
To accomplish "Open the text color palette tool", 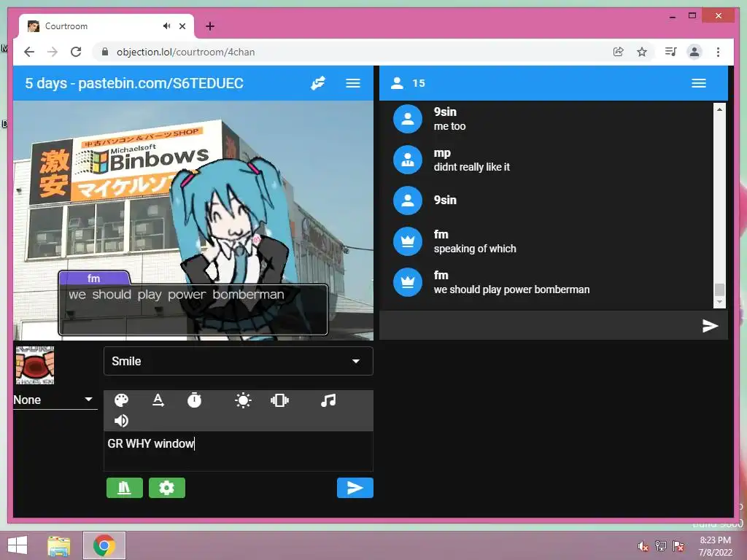I will 122,400.
